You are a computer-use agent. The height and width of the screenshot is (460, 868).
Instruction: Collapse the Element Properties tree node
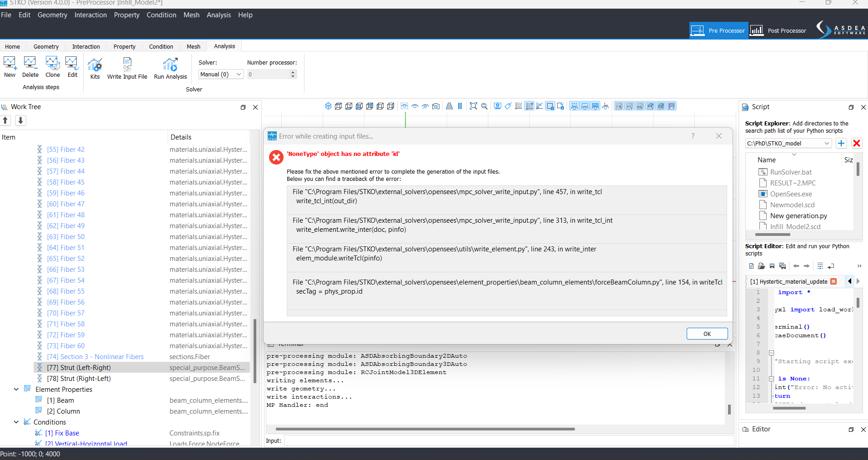coord(16,389)
